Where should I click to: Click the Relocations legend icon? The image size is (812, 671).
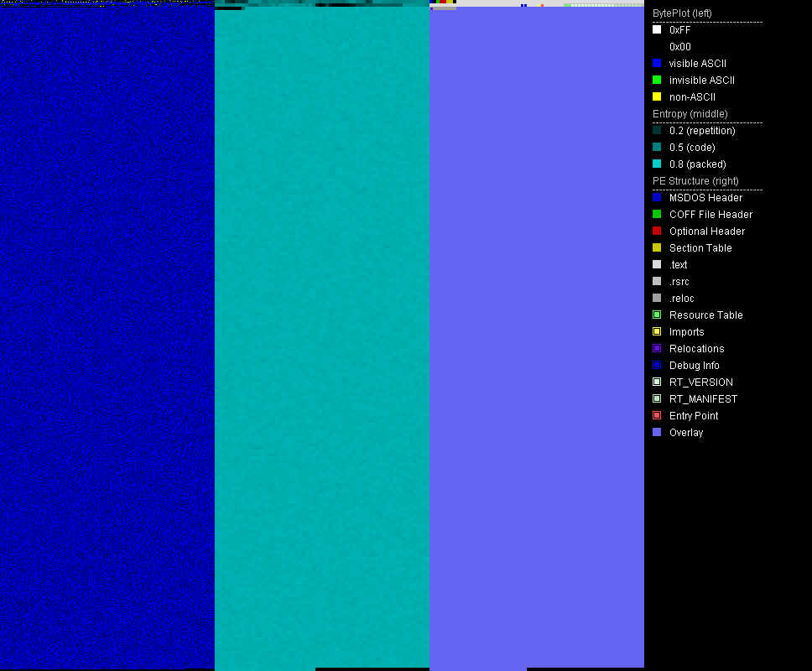[x=657, y=348]
